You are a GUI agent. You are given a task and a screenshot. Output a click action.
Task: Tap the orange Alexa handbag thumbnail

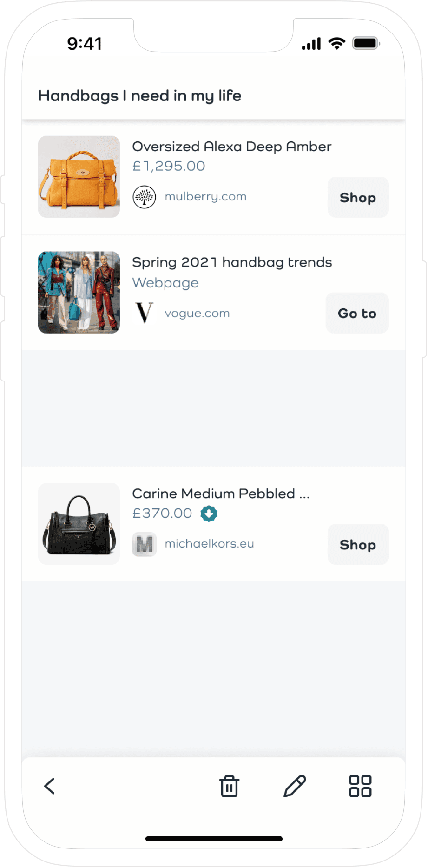[79, 176]
